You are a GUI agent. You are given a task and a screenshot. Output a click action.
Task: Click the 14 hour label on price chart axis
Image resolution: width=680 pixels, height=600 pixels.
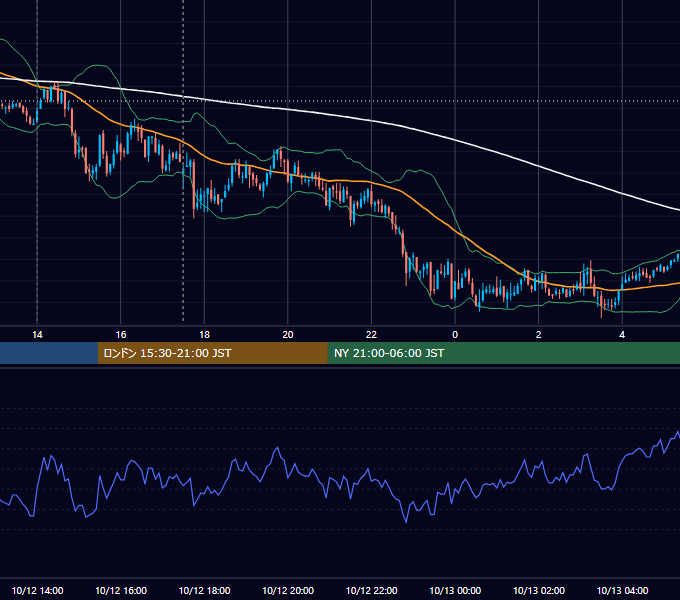coord(37,335)
